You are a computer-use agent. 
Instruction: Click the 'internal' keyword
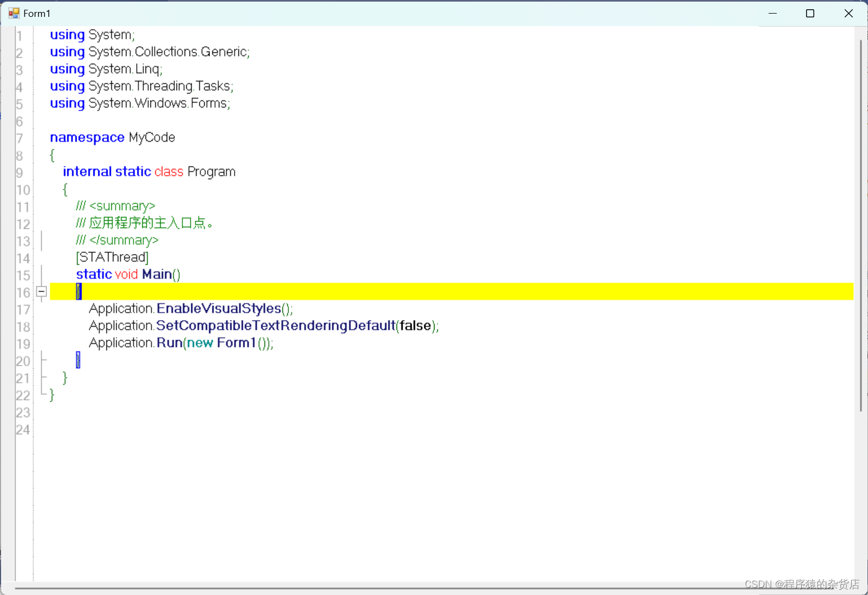pyautogui.click(x=87, y=172)
